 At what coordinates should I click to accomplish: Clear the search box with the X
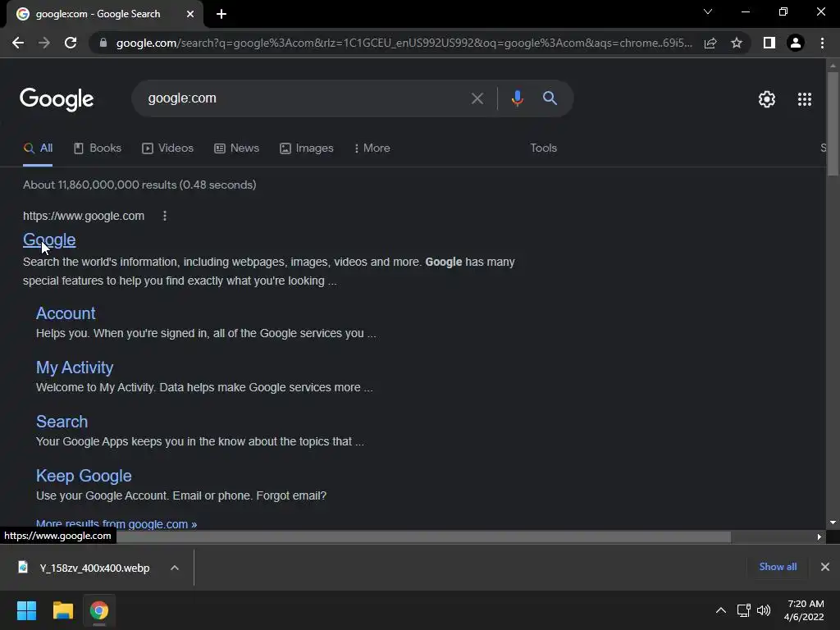point(477,98)
